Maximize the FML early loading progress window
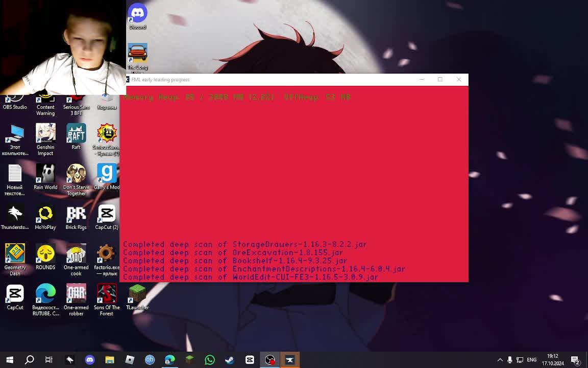Image resolution: width=588 pixels, height=368 pixels. pos(440,80)
